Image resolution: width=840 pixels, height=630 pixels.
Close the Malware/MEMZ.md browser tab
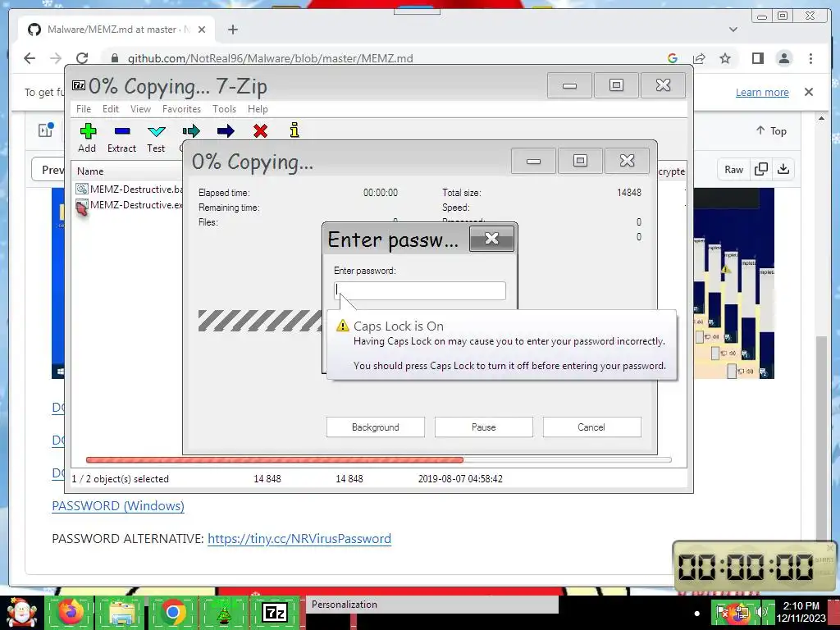(x=202, y=30)
